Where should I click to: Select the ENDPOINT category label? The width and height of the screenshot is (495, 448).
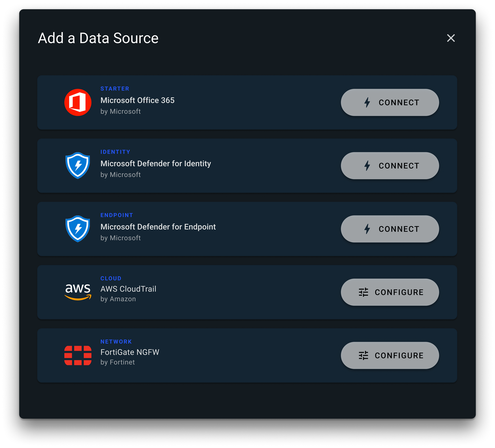(x=117, y=215)
